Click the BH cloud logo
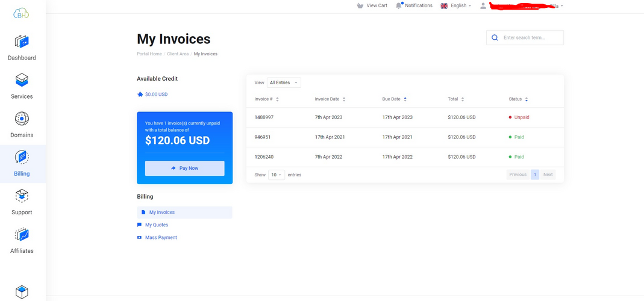644x301 pixels. 21,14
